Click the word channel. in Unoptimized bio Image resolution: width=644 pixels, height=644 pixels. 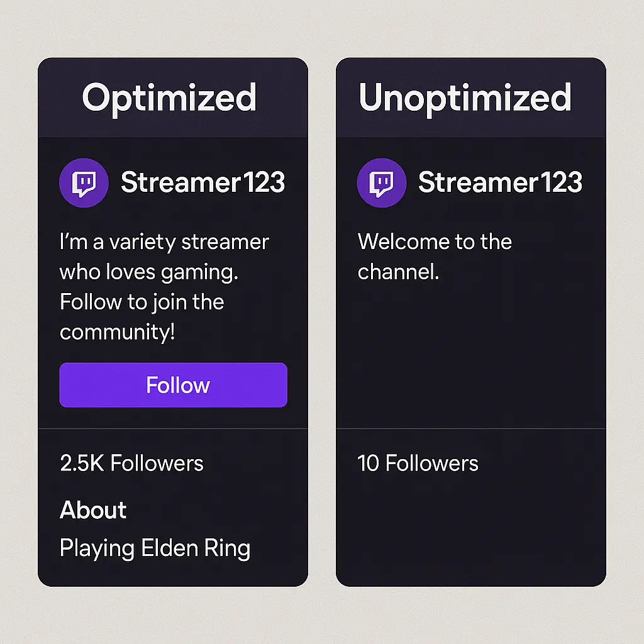[398, 272]
